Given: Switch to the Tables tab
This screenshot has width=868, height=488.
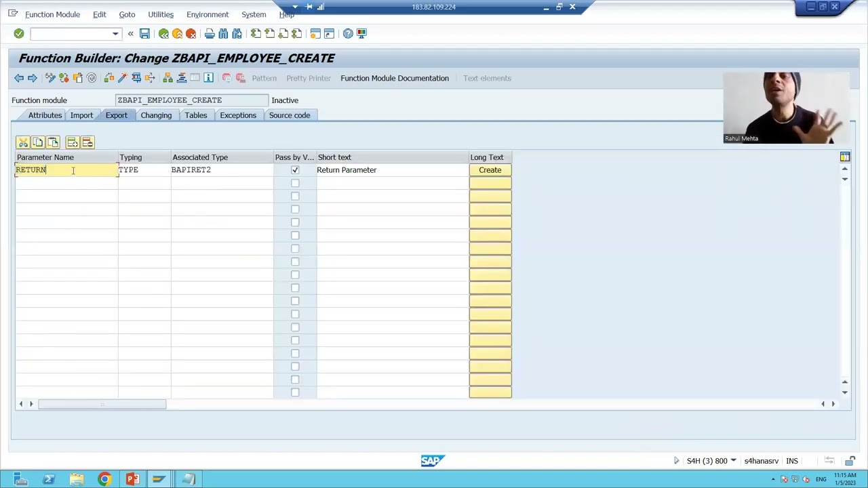Looking at the screenshot, I should (196, 115).
